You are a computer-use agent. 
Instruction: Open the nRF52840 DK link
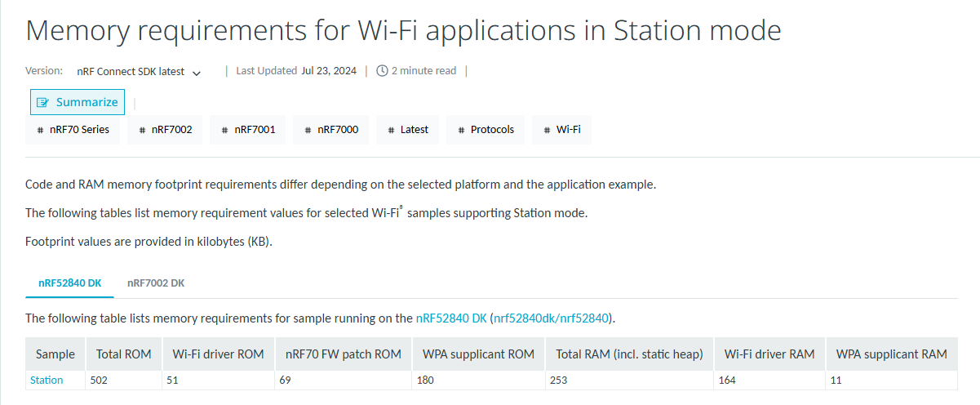tap(451, 318)
